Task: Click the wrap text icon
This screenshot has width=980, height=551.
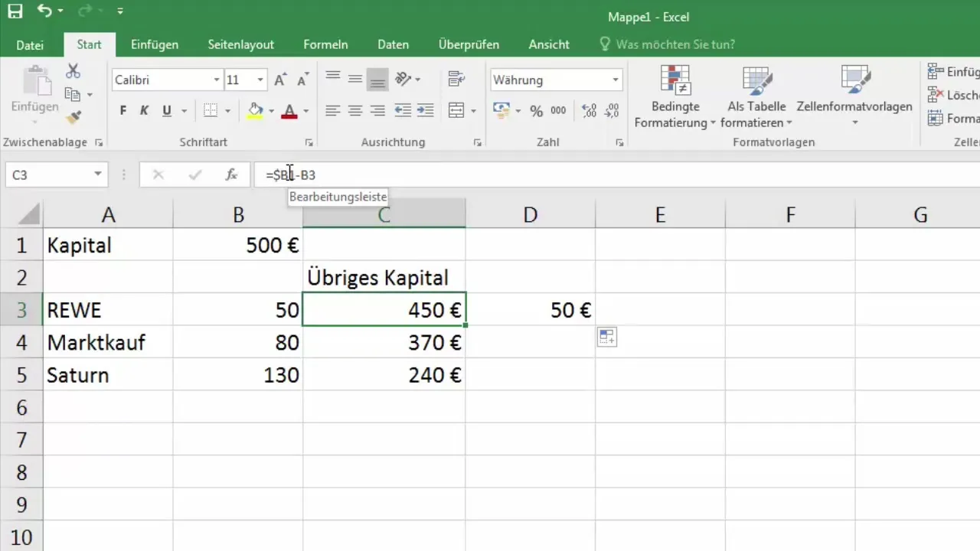Action: (x=457, y=78)
